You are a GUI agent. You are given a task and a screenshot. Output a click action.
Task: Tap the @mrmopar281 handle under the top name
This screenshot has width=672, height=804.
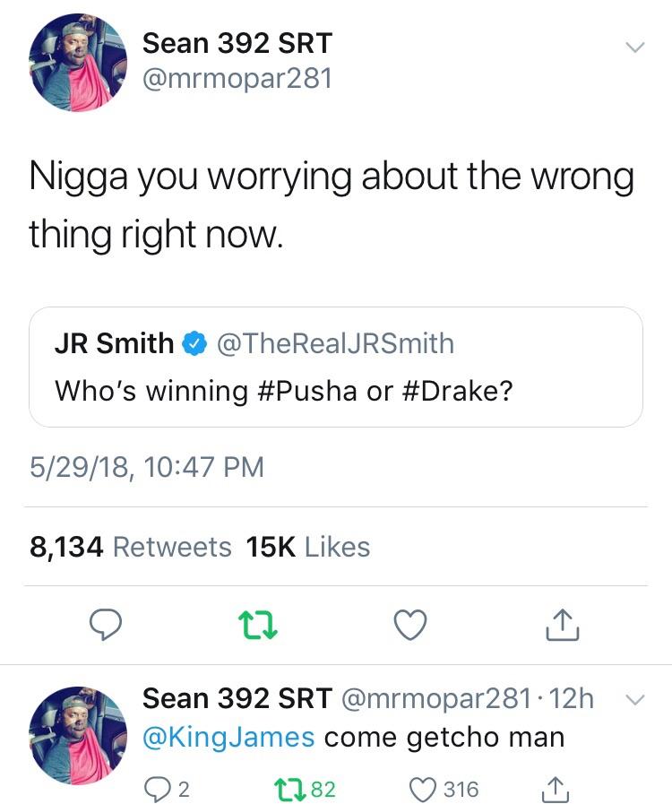237,79
